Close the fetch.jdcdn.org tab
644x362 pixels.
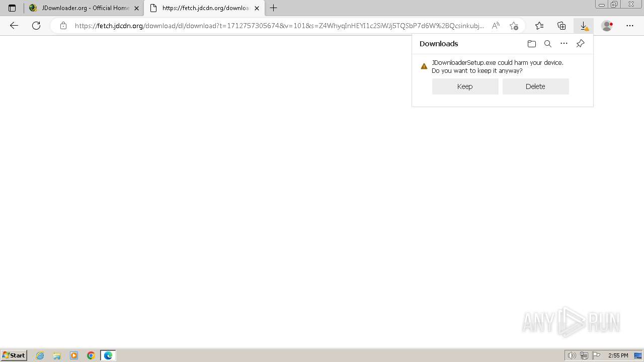[257, 8]
